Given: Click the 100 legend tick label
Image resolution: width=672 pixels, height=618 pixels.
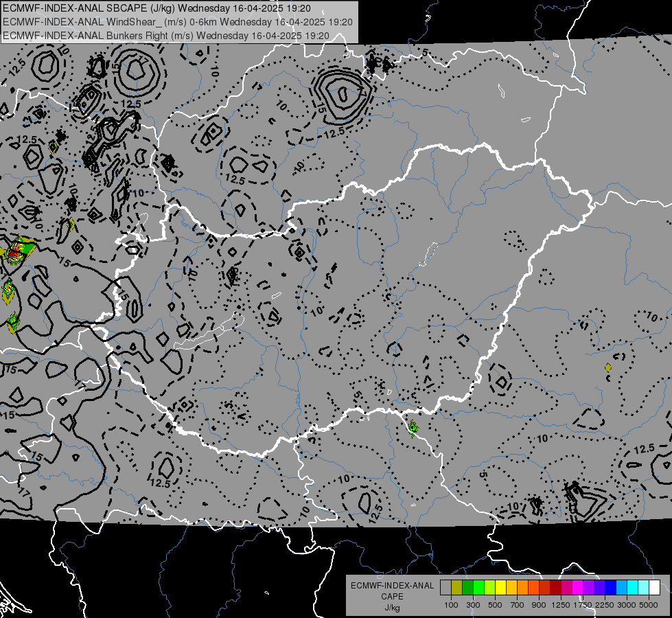Looking at the screenshot, I should 451,605.
